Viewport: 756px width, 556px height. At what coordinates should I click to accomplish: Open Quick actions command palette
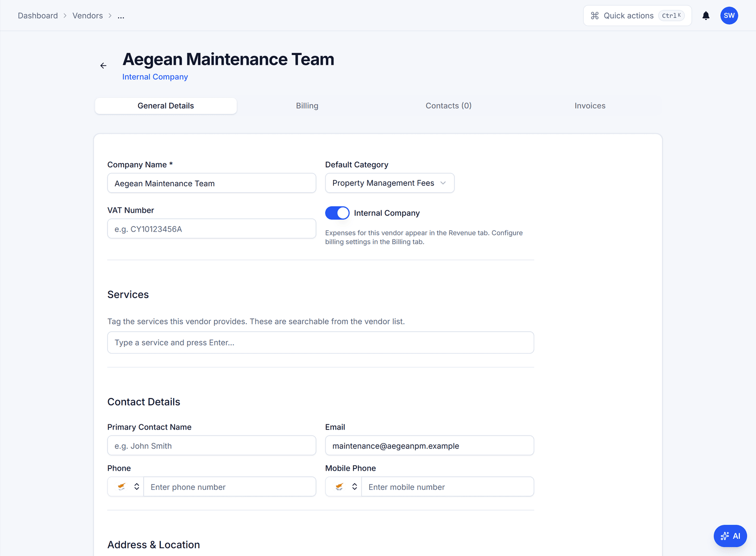point(637,16)
